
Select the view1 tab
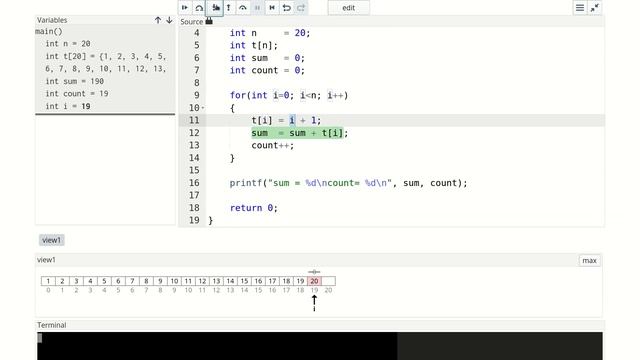point(51,240)
